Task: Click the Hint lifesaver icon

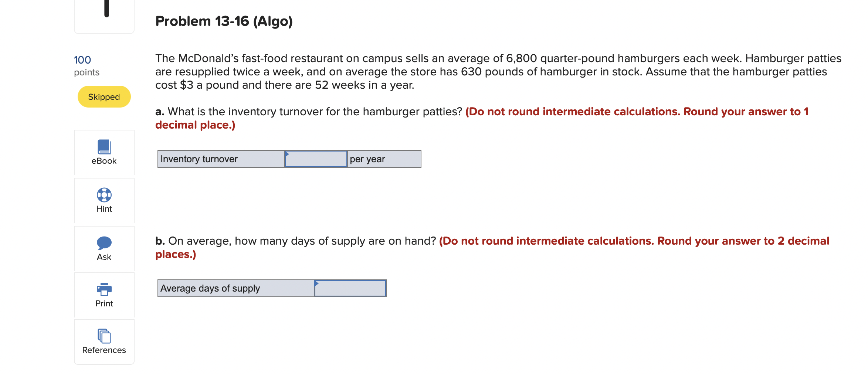Action: coord(104,195)
